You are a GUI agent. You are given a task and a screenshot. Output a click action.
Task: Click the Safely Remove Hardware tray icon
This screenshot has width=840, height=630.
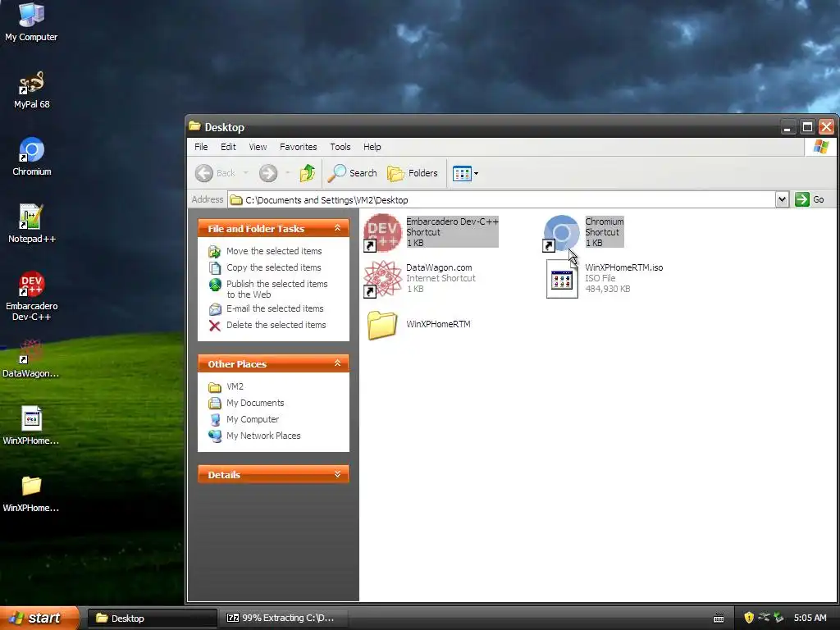tap(779, 618)
